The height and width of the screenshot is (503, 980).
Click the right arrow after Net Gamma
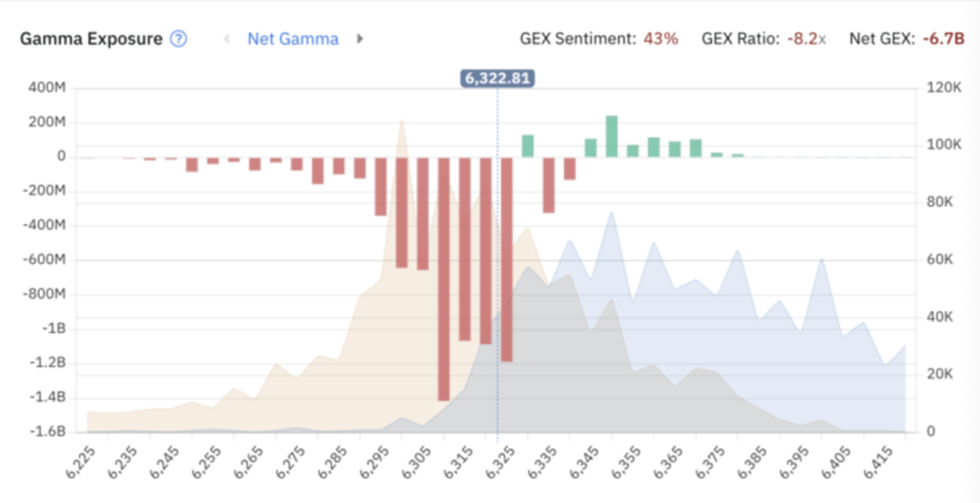tap(360, 38)
